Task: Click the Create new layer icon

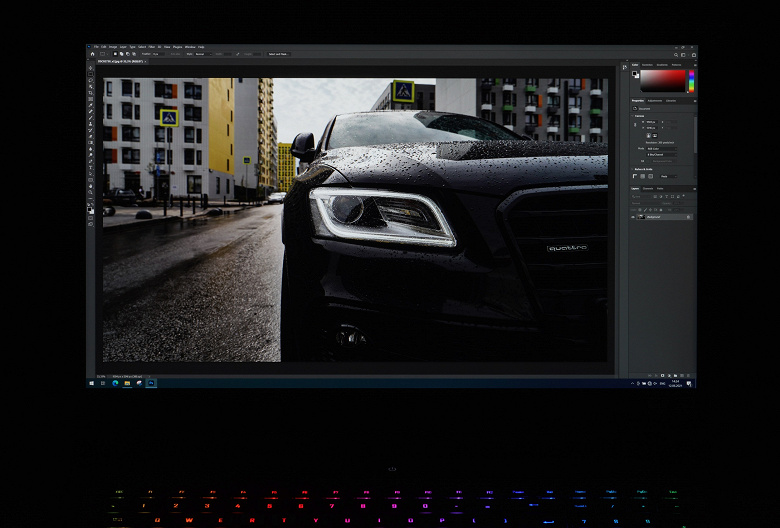Action: click(x=682, y=376)
